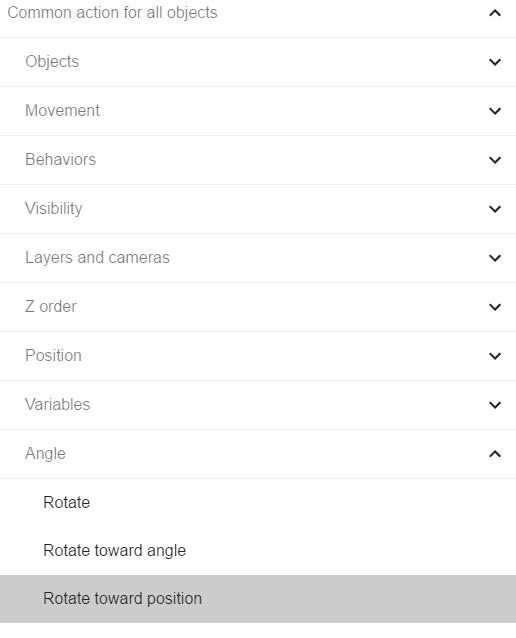Expand the Objects section label
516x638 pixels.
pyautogui.click(x=52, y=61)
